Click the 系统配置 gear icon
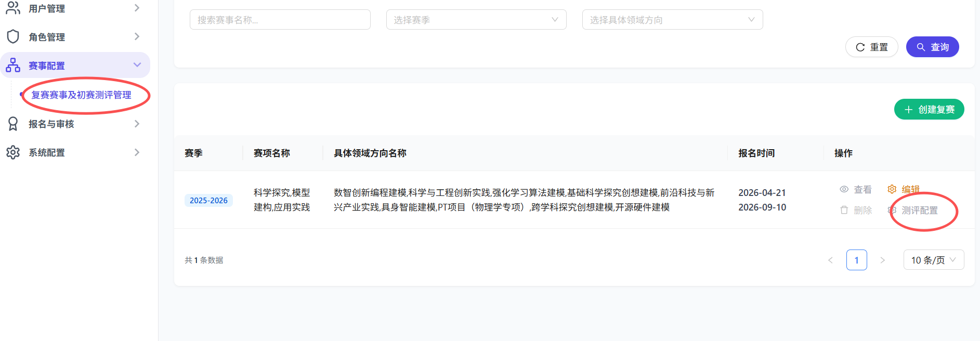980x341 pixels. [13, 152]
